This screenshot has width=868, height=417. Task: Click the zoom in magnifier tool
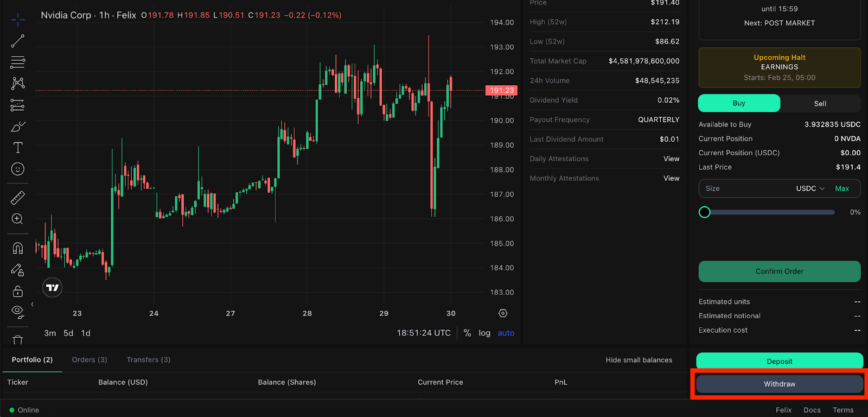pyautogui.click(x=18, y=219)
